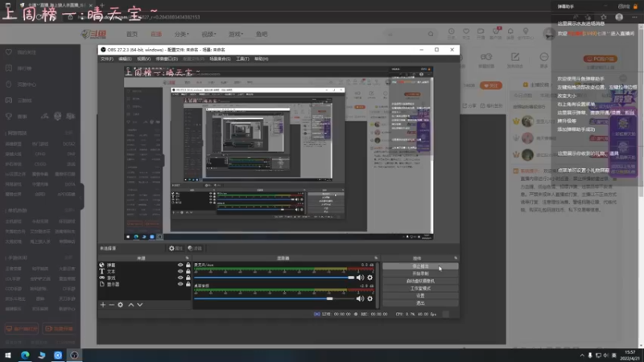The height and width of the screenshot is (362, 644).
Task: Click 退出 exit button in controls
Action: [x=420, y=303]
